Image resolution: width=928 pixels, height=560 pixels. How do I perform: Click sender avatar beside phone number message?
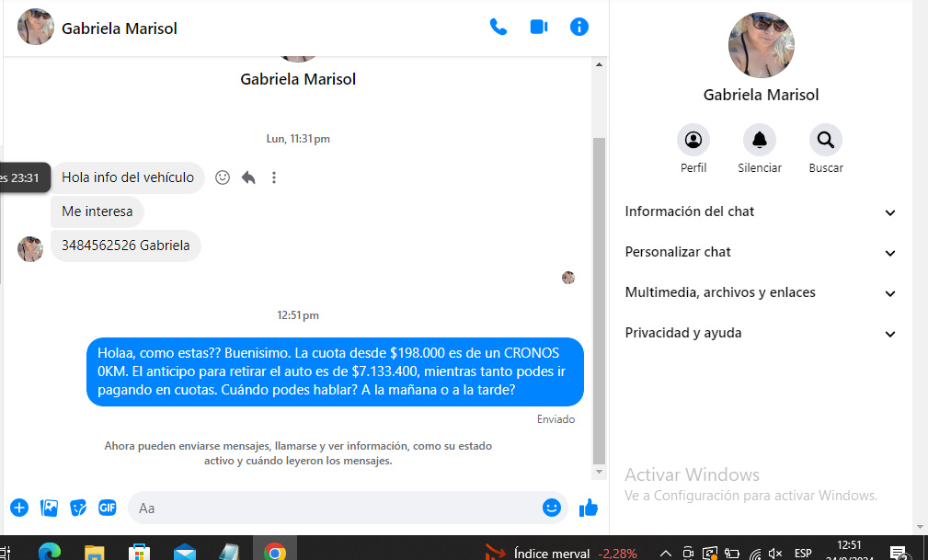[30, 249]
